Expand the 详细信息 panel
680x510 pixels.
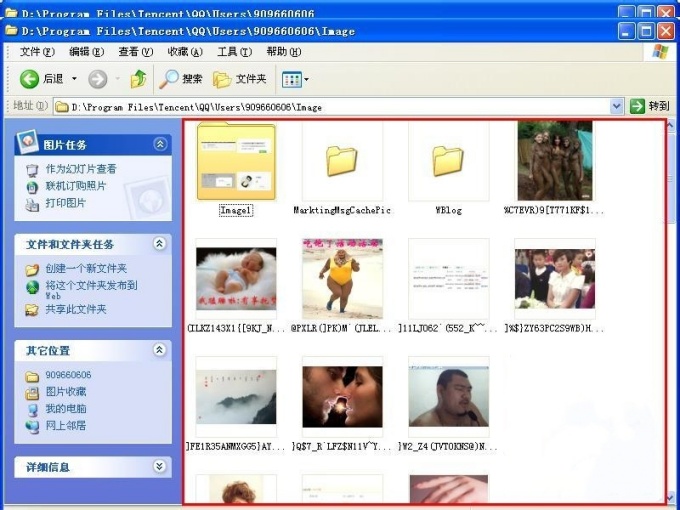[x=160, y=466]
